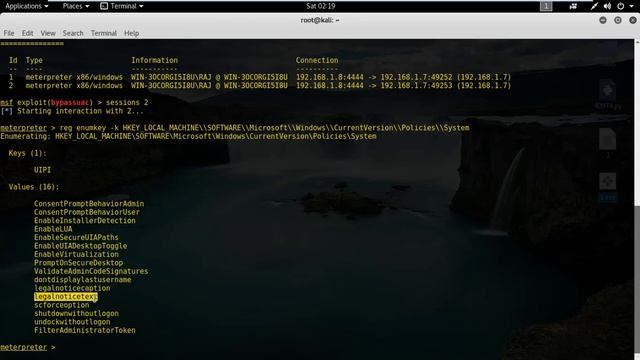
Task: Click the Values (16): heading
Action: click(x=34, y=187)
